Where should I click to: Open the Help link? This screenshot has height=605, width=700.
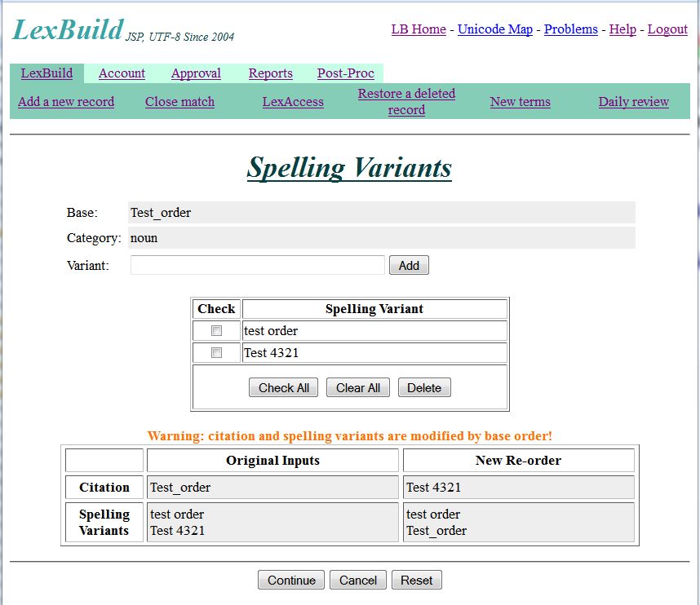click(x=622, y=29)
